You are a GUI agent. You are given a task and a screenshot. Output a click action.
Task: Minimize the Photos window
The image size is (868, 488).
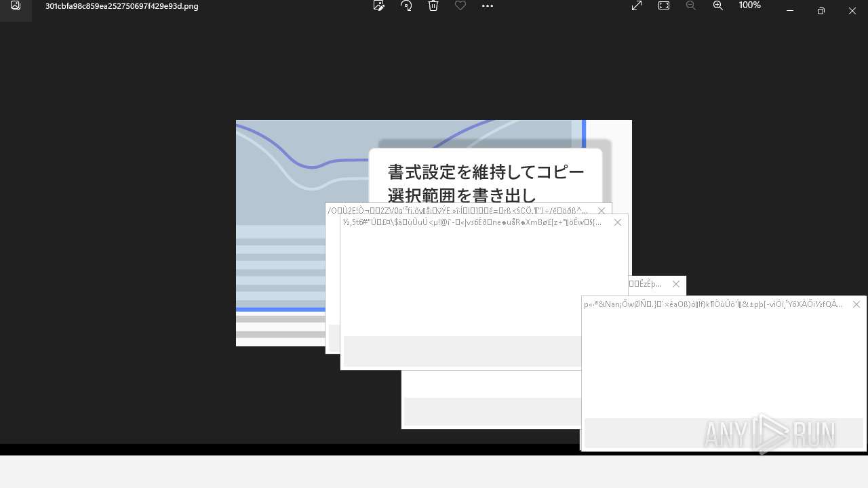pos(790,11)
